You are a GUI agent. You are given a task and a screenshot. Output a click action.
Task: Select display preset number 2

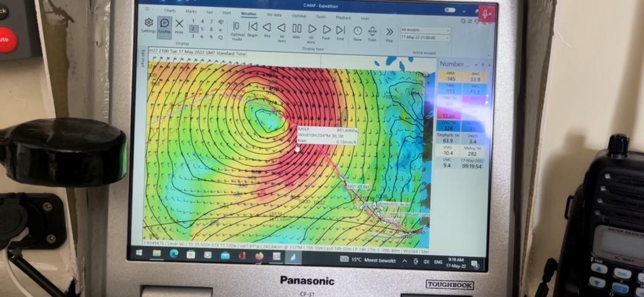193,29
